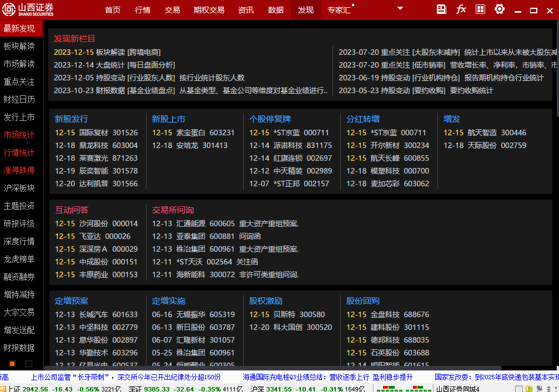559x392 pixels.
Task: Open the 分红转增 section heading
Action: pyautogui.click(x=363, y=119)
